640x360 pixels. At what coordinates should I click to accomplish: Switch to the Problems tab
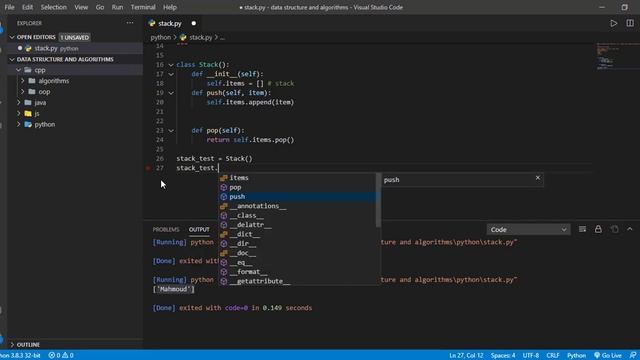tap(166, 229)
